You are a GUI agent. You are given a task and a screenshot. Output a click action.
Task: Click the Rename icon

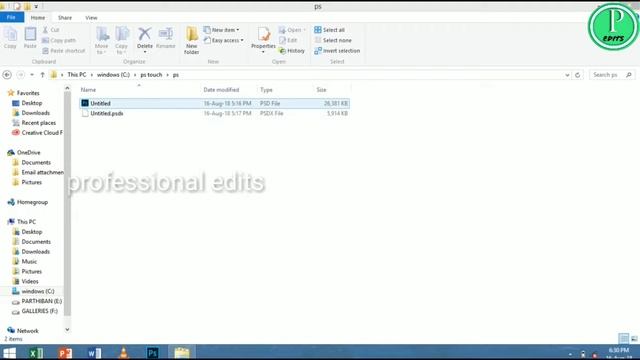click(166, 38)
